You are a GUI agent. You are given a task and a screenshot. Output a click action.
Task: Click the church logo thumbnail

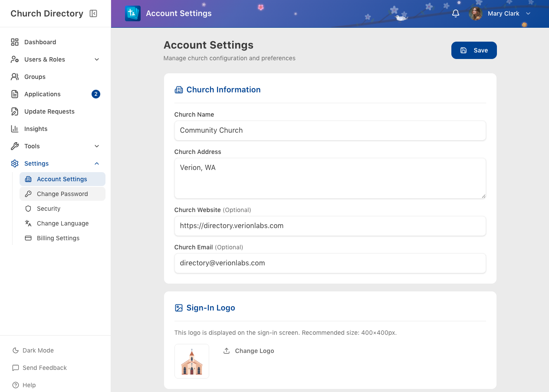pyautogui.click(x=192, y=361)
